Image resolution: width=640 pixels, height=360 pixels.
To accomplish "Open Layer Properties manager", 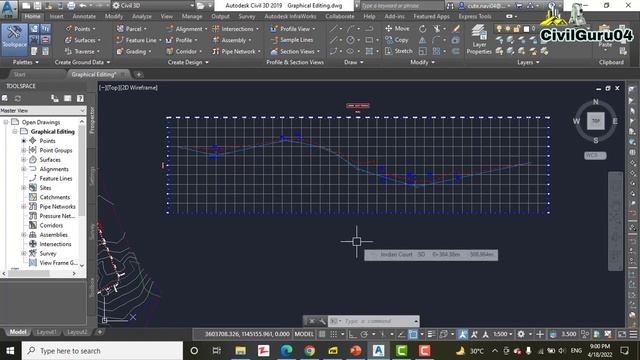I will tap(479, 40).
